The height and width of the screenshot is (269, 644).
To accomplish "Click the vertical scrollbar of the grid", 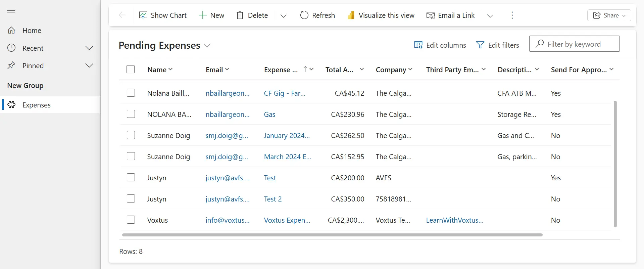I will (615, 164).
